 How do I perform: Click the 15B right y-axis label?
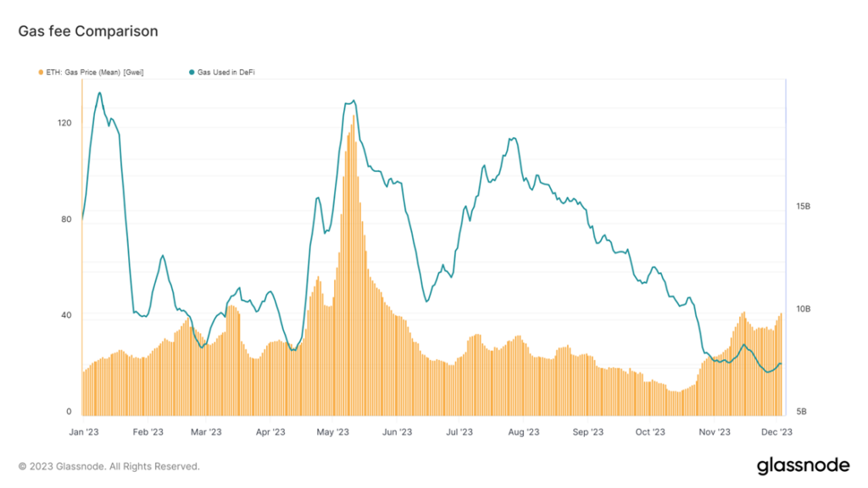point(803,206)
